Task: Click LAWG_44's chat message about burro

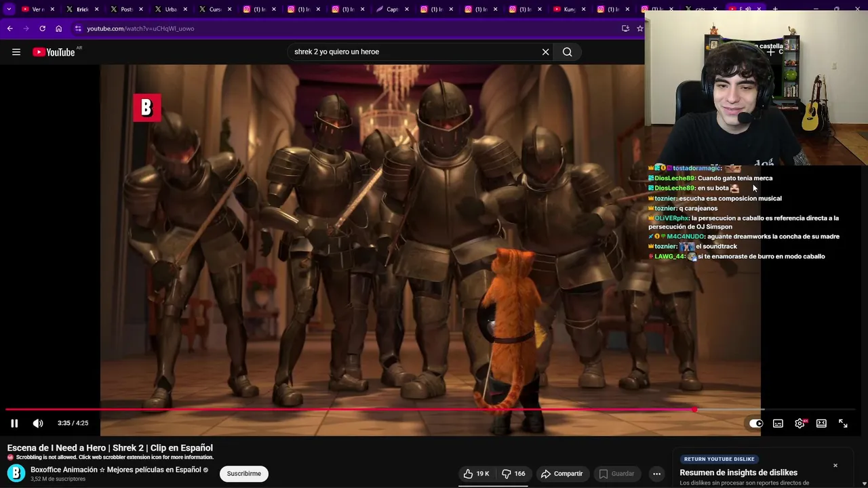Action: (x=736, y=257)
